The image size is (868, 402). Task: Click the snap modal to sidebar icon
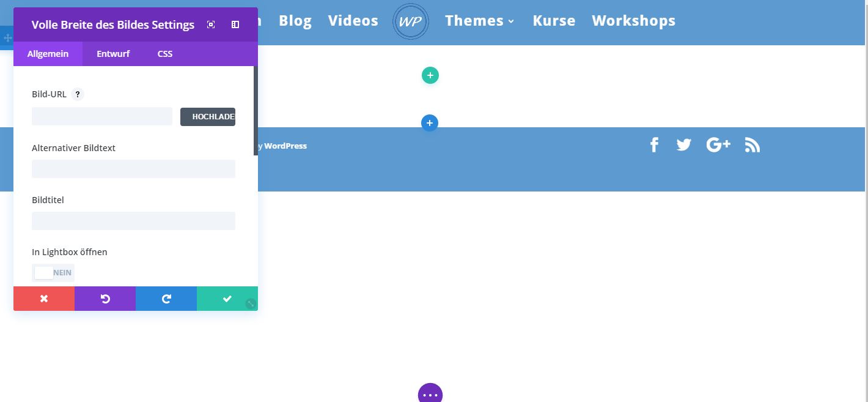click(x=235, y=24)
